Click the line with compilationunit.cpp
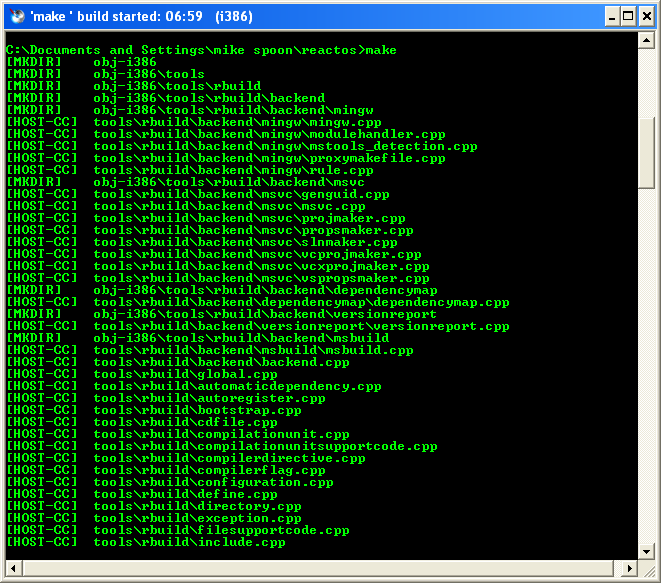 178,435
